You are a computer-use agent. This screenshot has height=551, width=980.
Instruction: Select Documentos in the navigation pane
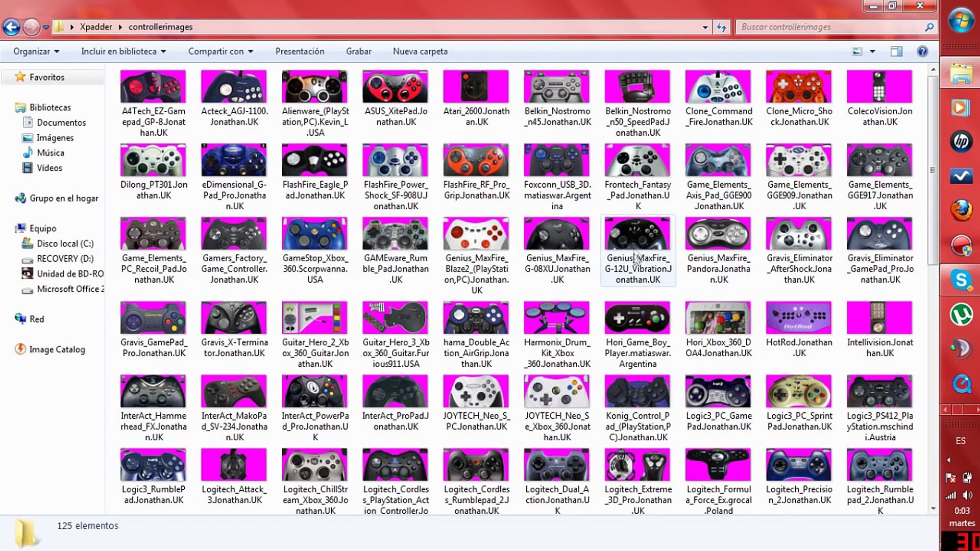(61, 122)
